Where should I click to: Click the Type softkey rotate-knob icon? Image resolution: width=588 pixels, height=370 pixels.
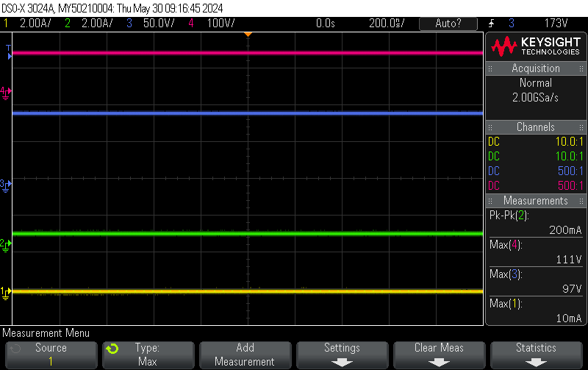point(112,349)
